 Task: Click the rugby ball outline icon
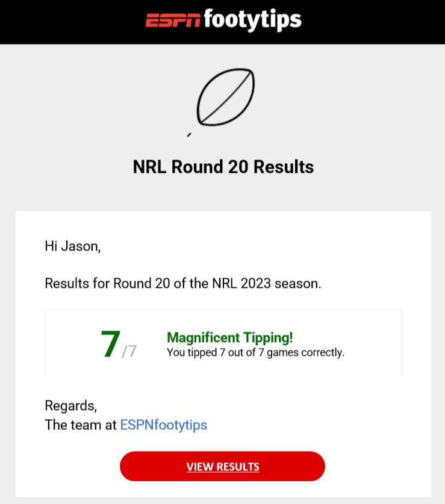coord(226,97)
